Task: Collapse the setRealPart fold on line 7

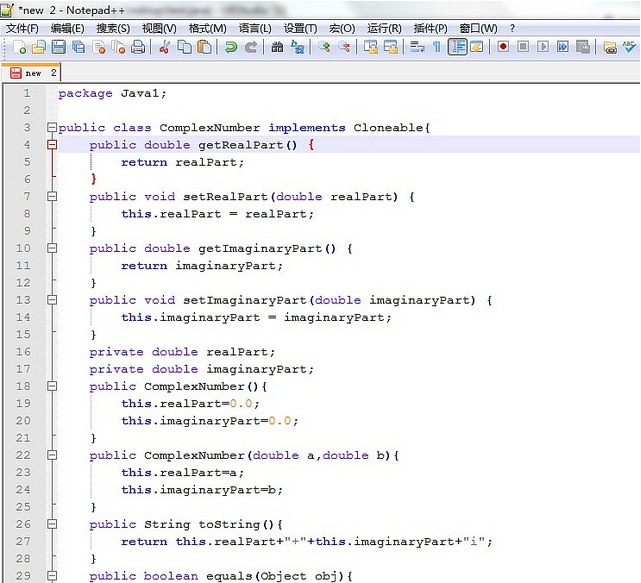Action: (52, 197)
